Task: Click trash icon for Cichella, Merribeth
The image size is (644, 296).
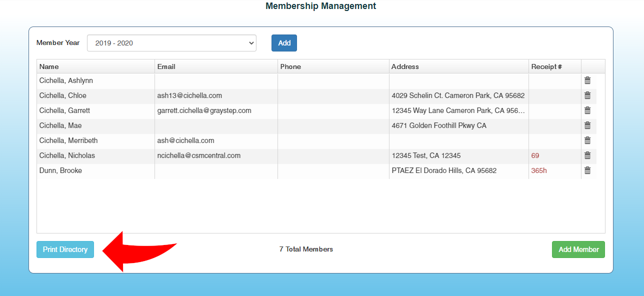Action: coord(587,140)
